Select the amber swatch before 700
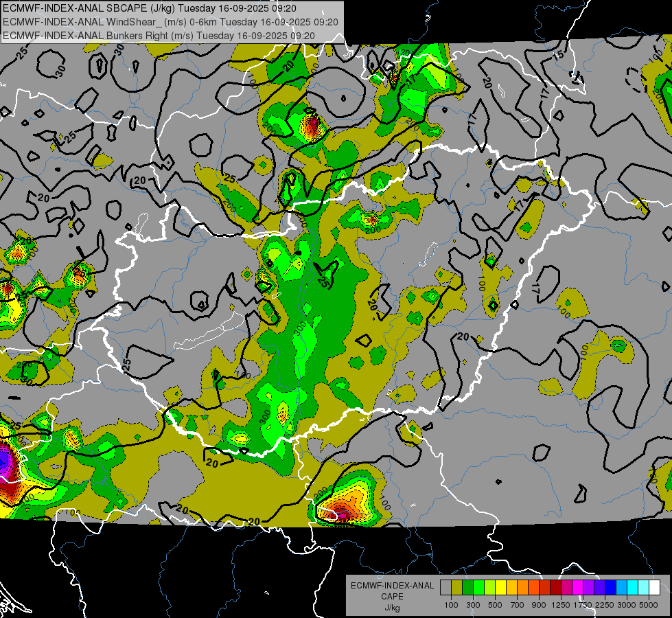The height and width of the screenshot is (618, 672). tap(511, 588)
